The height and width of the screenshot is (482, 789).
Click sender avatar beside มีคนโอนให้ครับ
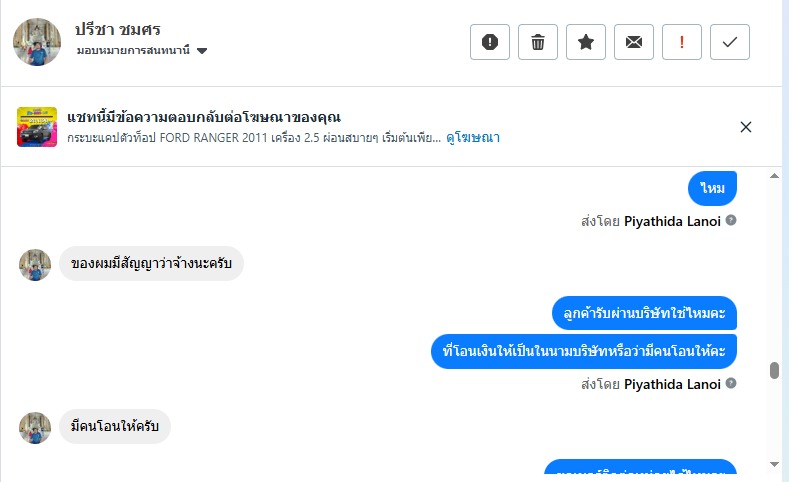coord(35,428)
